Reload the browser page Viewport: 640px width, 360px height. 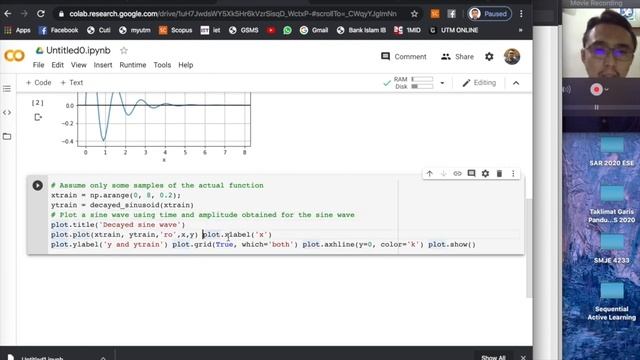pyautogui.click(x=41, y=14)
